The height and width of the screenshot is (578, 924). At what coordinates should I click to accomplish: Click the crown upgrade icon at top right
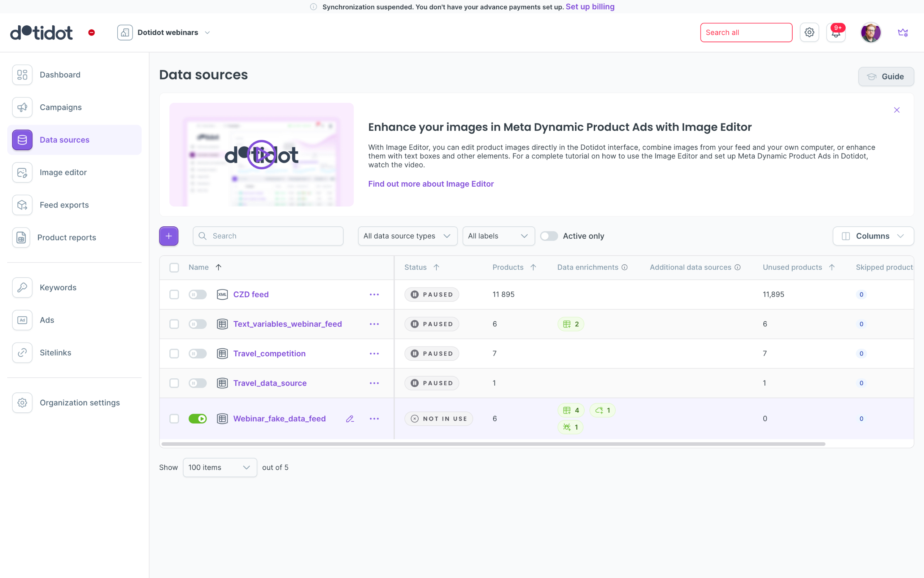pos(903,32)
